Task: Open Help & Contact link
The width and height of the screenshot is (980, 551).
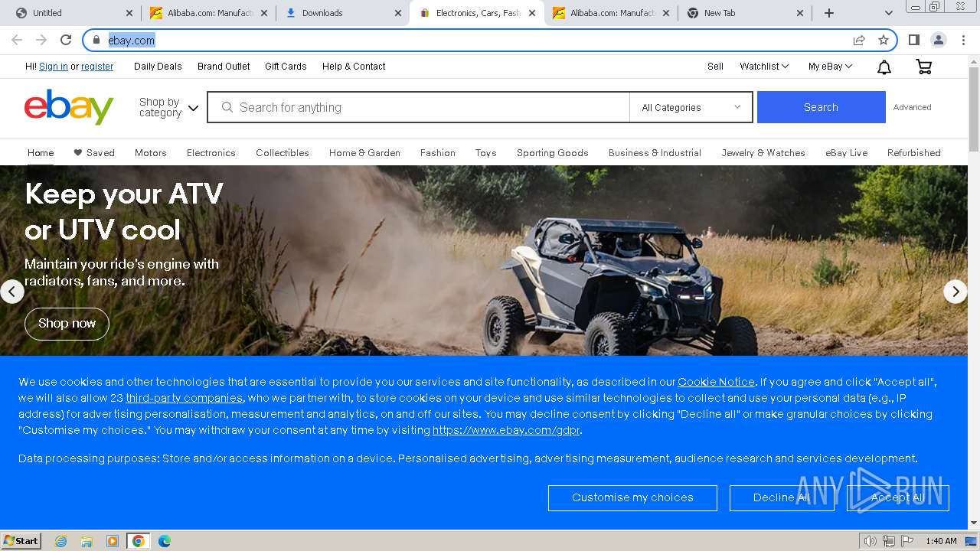Action: (354, 67)
